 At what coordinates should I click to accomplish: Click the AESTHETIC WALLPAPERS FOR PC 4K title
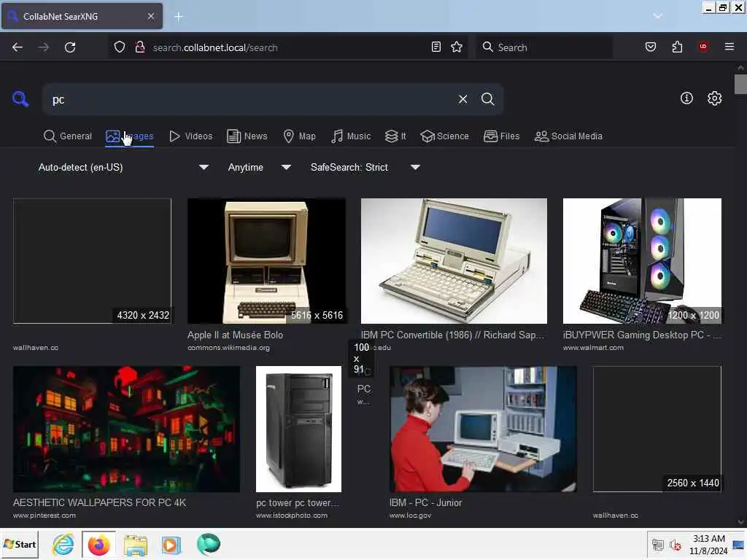99,503
